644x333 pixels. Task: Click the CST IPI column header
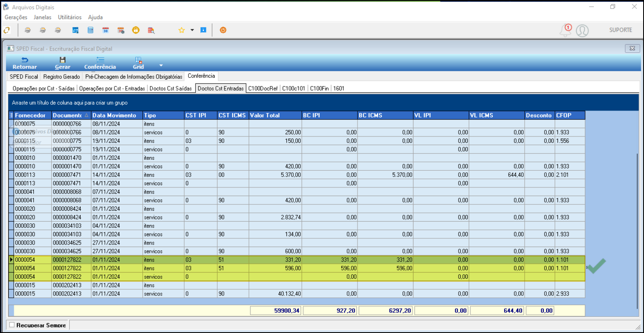(x=200, y=115)
